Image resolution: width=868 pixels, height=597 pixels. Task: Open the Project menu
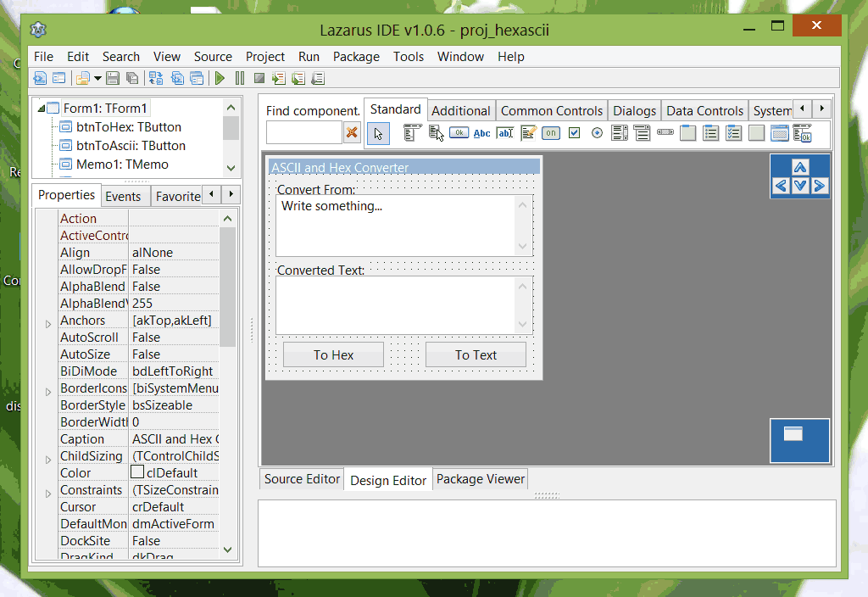tap(265, 57)
